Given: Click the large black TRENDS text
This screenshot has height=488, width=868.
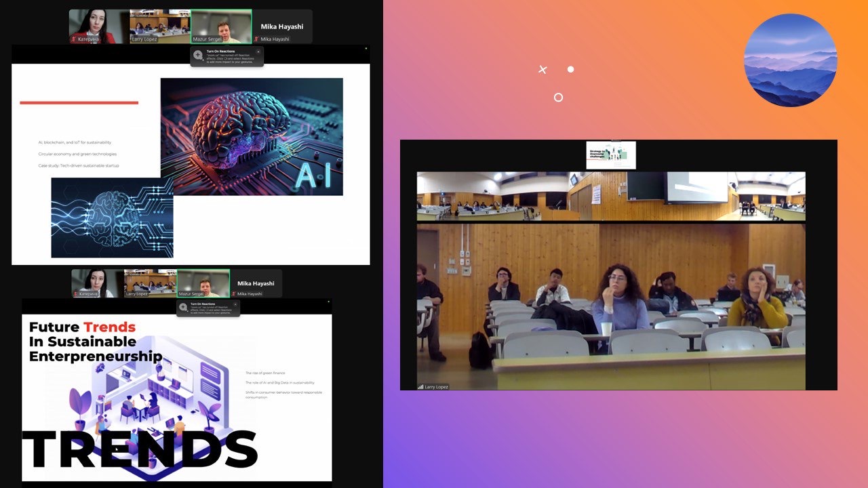Looking at the screenshot, I should tap(140, 450).
